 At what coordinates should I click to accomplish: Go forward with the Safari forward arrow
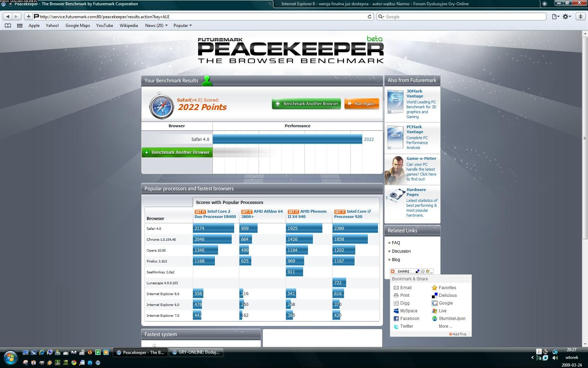point(16,16)
